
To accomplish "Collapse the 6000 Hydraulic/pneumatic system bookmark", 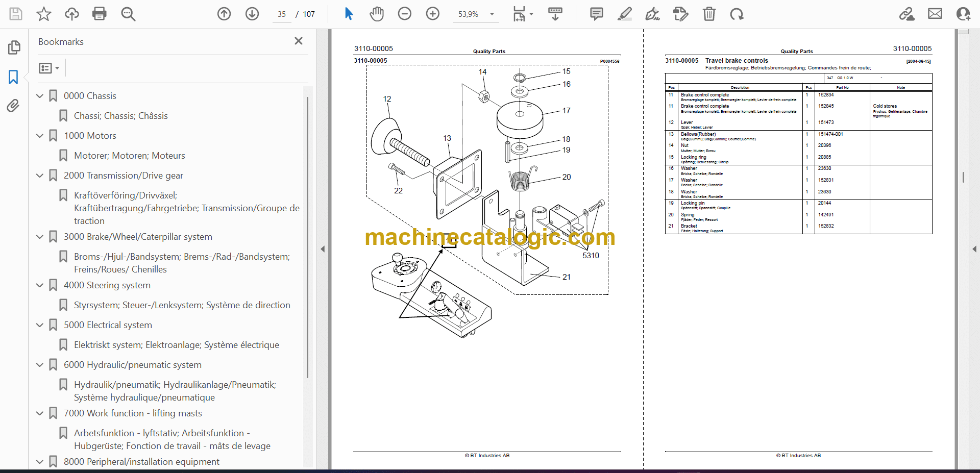I will [x=40, y=365].
